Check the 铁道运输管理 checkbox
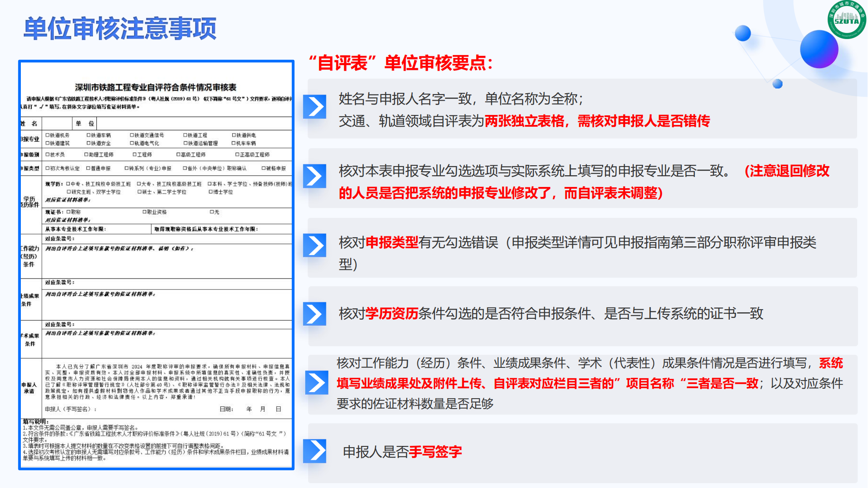Image resolution: width=868 pixels, height=488 pixels. (185, 143)
